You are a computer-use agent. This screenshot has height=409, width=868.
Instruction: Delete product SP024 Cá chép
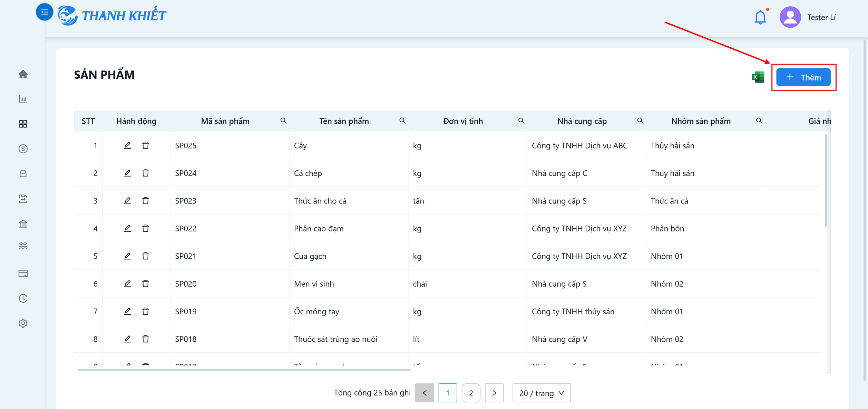[x=146, y=173]
